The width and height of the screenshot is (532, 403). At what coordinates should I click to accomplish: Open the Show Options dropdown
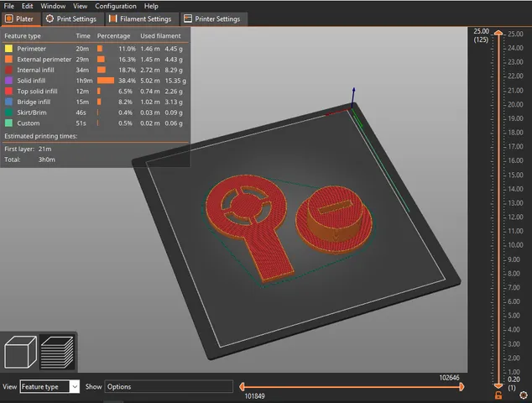[x=169, y=387]
